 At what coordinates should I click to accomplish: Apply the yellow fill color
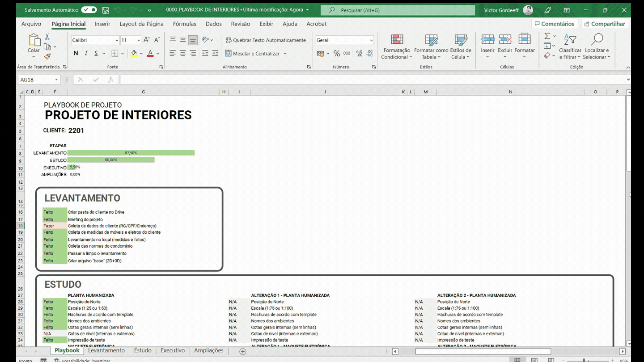[134, 54]
